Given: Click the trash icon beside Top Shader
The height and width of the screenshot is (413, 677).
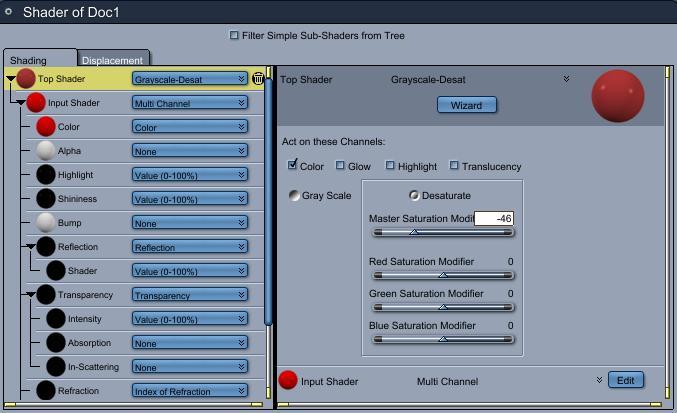Looking at the screenshot, I should (258, 78).
